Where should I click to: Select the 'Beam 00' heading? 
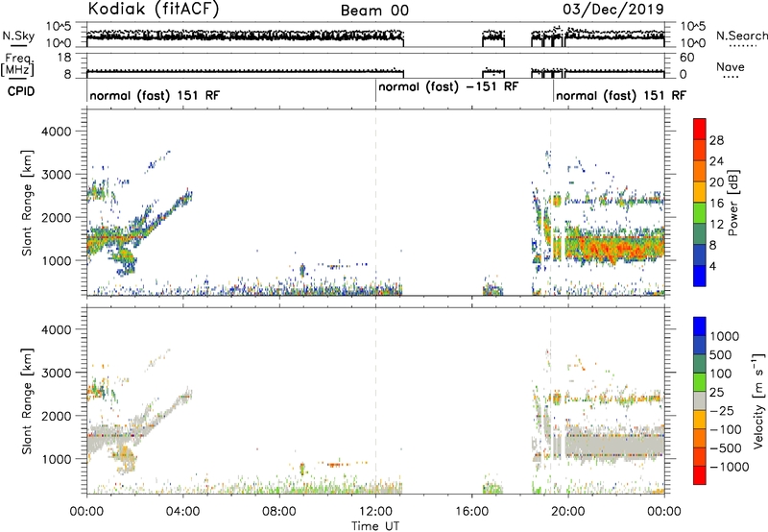[x=374, y=11]
